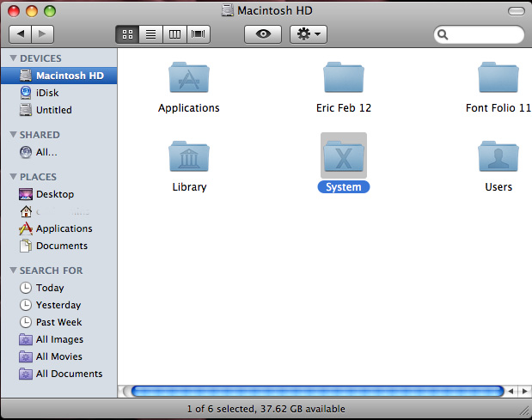Viewport: 532px width, 420px height.
Task: Collapse the SEARCH FOR section
Action: pyautogui.click(x=13, y=271)
